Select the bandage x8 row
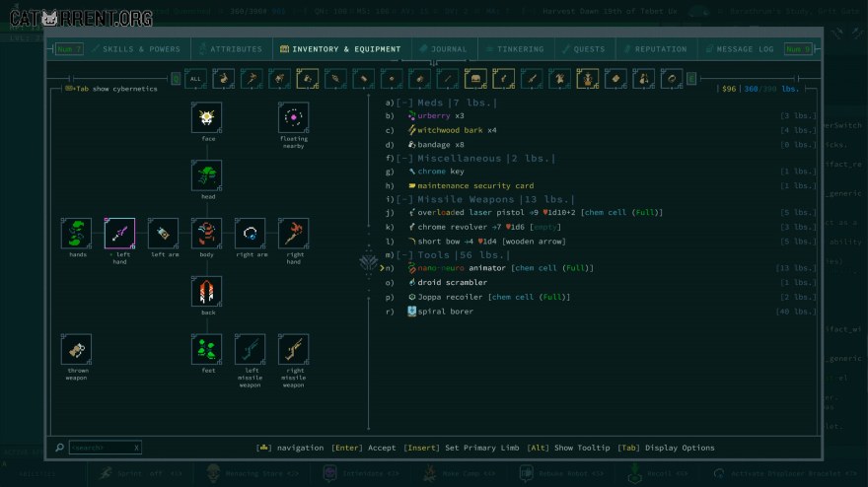The height and width of the screenshot is (487, 868). point(601,145)
